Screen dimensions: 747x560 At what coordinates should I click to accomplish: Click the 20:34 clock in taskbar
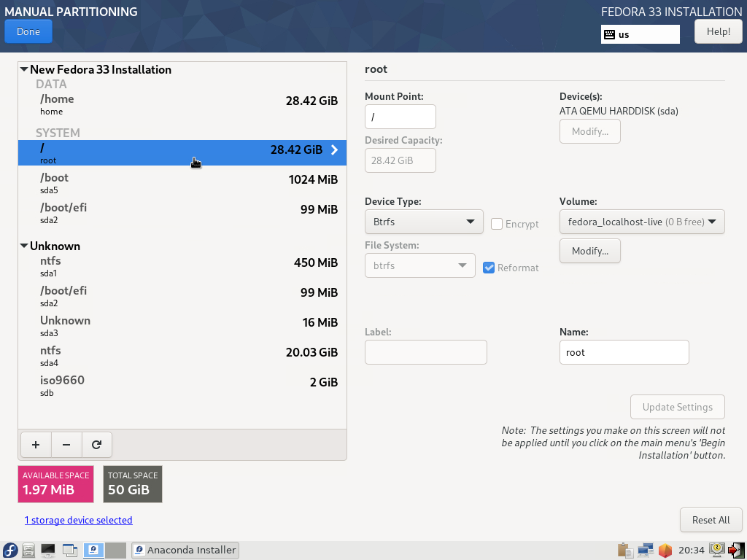point(692,550)
